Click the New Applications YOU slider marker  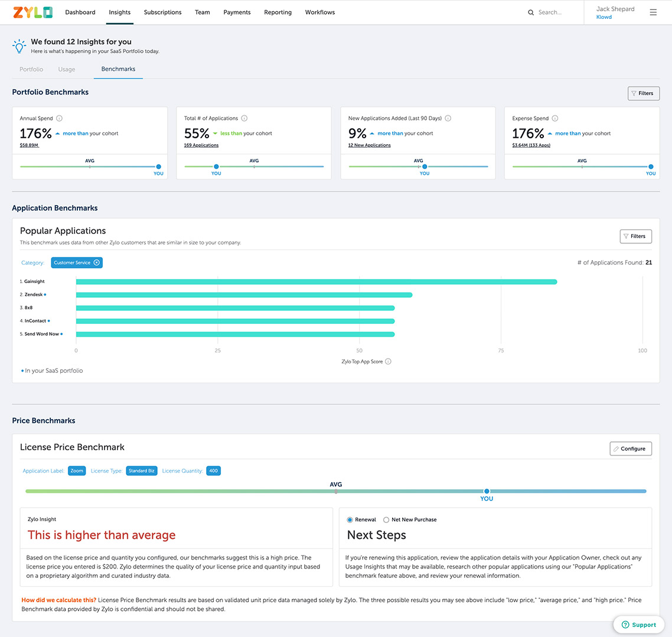(425, 167)
